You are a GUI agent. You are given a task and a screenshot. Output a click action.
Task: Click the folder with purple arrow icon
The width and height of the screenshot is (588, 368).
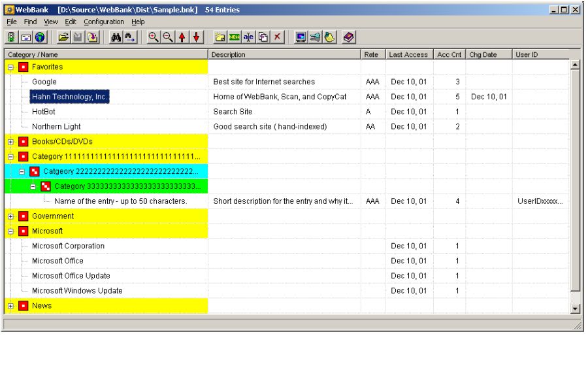pos(92,37)
